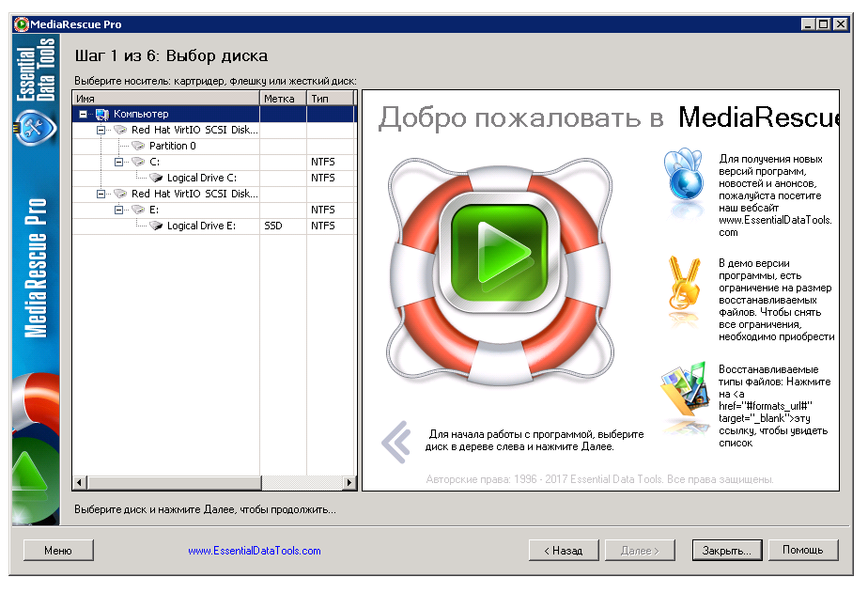Select Logical Drive E: entry
Viewport: 868px width, 593px height.
(x=201, y=226)
